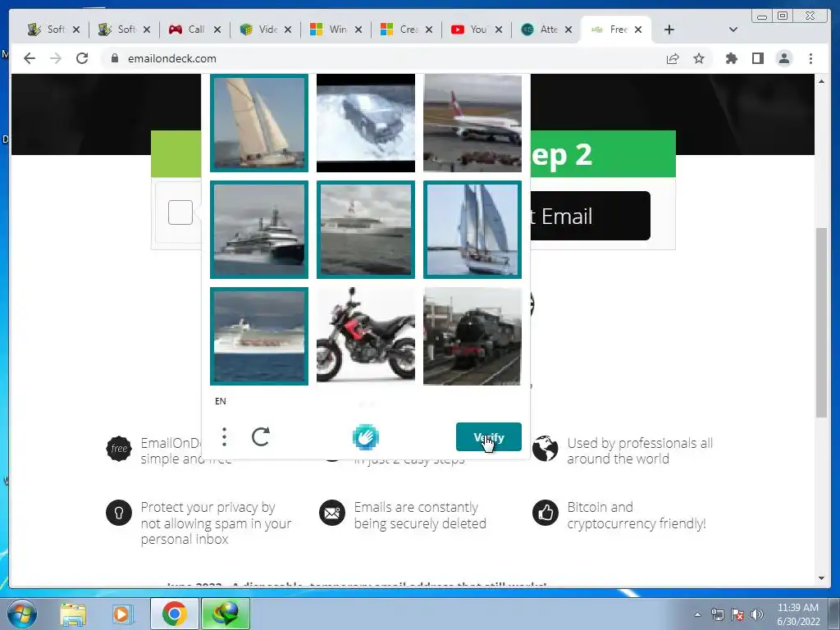The width and height of the screenshot is (840, 630).
Task: Click the scrollbar up arrow
Action: pyautogui.click(x=821, y=81)
